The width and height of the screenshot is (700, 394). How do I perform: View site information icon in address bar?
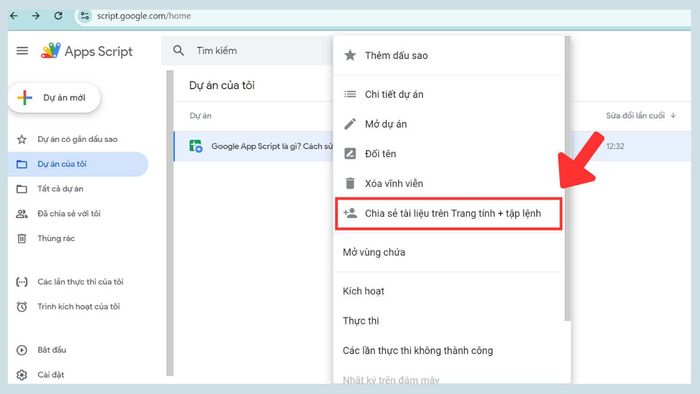(x=84, y=16)
